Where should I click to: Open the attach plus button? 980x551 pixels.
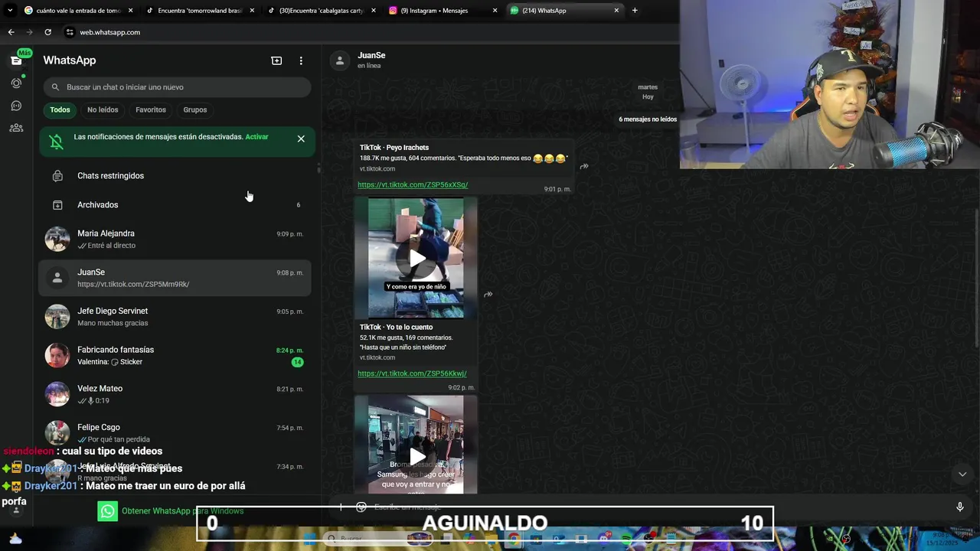341,507
